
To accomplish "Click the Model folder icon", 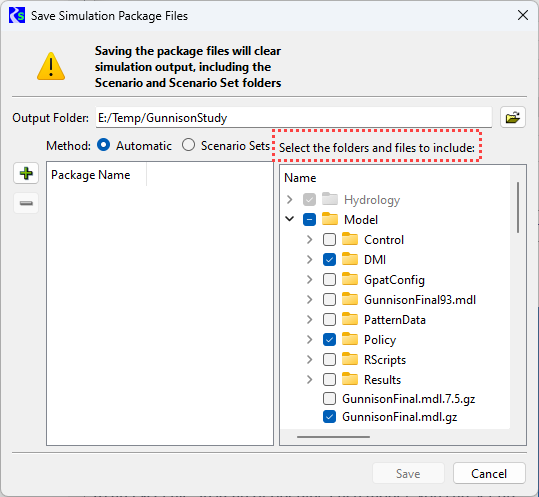I will click(x=330, y=219).
